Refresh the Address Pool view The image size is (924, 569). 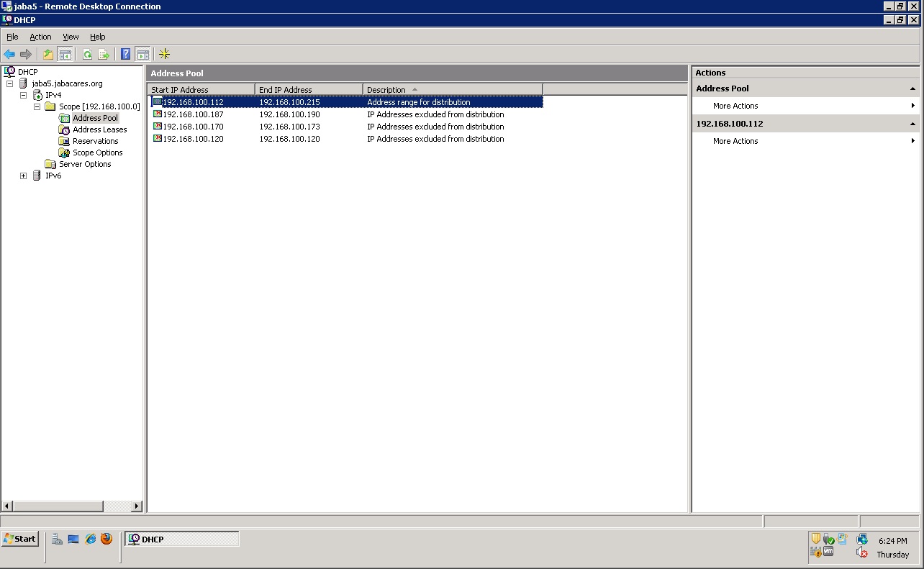(86, 54)
